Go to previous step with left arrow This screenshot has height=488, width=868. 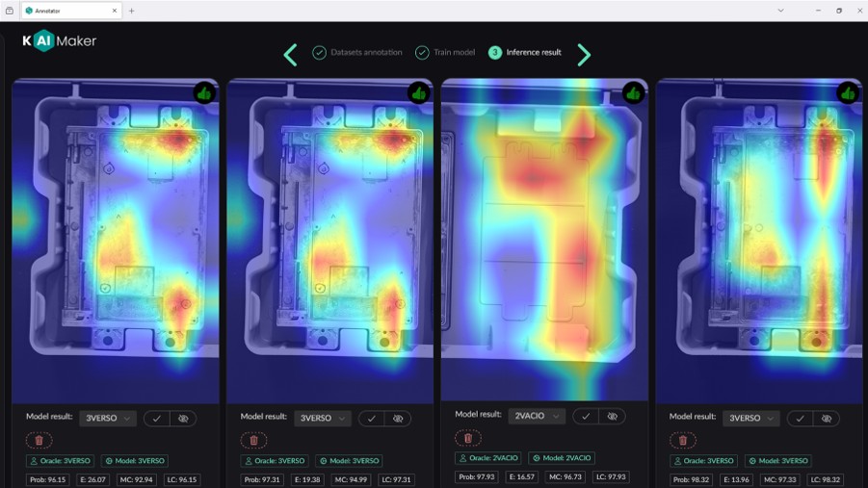(290, 54)
